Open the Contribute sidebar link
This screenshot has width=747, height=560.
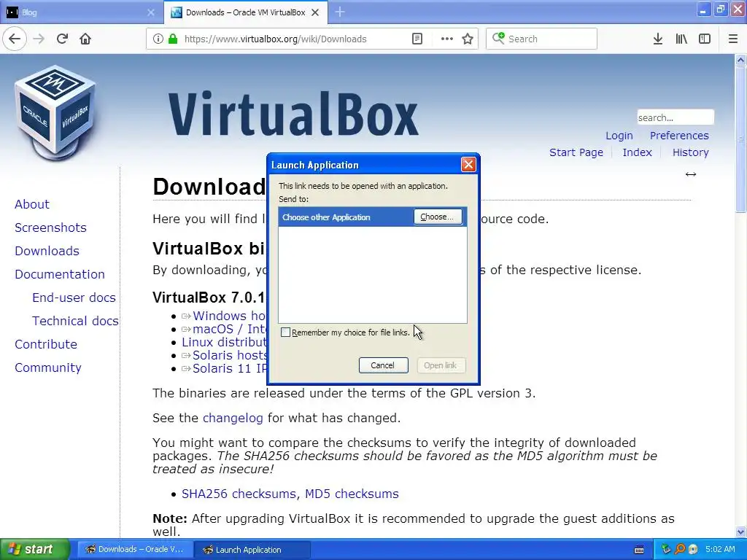(46, 344)
